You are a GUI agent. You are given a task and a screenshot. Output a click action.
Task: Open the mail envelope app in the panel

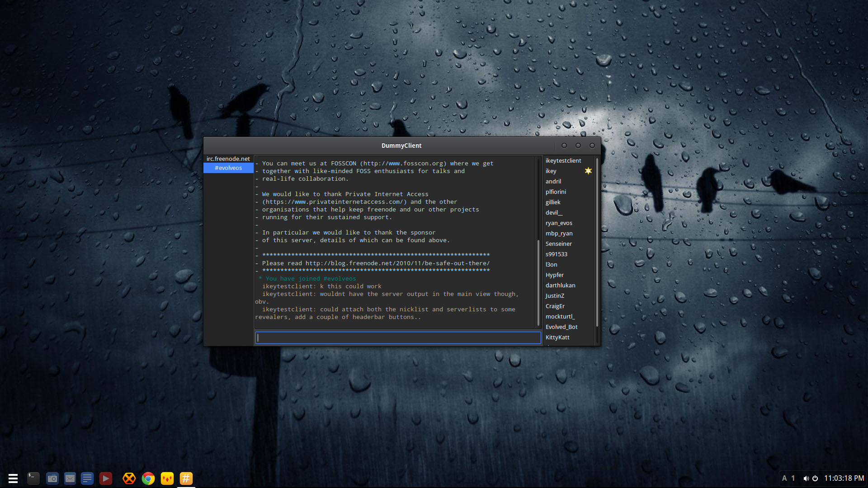70,478
